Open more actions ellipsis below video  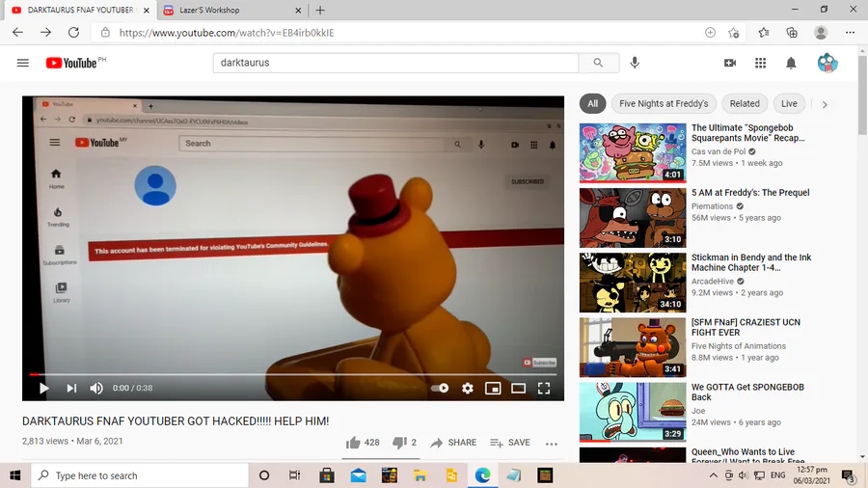[552, 444]
